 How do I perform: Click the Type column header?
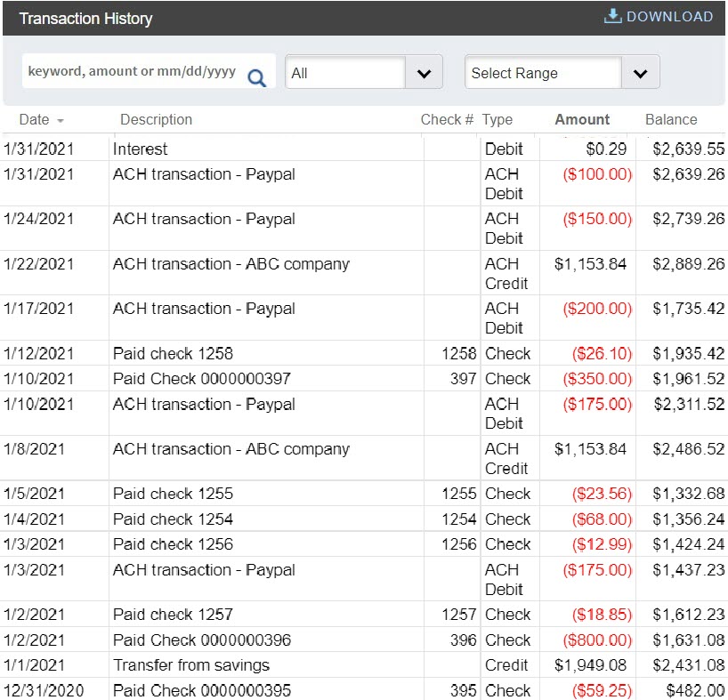pos(497,119)
